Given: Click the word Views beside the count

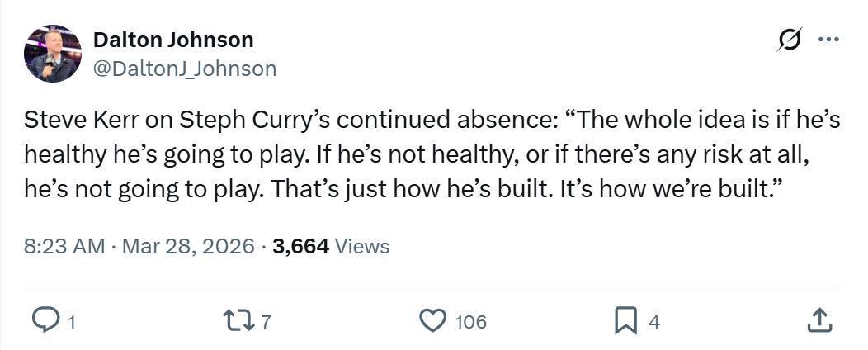Looking at the screenshot, I should click(x=362, y=246).
